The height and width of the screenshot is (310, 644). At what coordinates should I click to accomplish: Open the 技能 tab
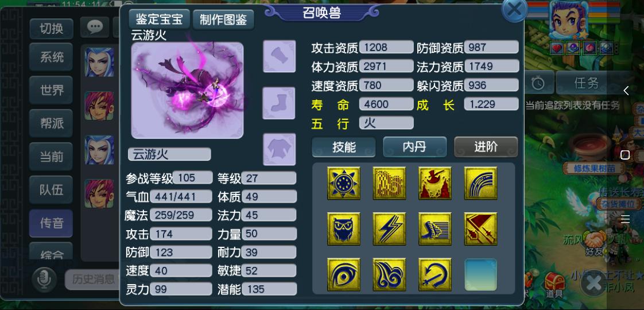[344, 147]
